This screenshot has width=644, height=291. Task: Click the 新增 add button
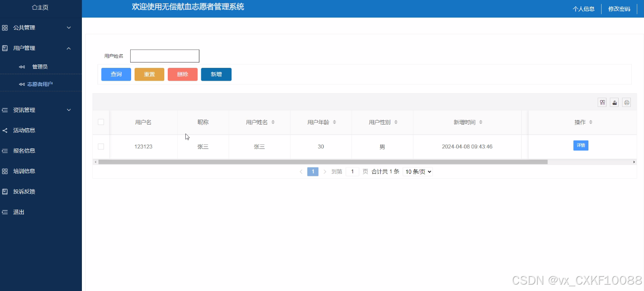pyautogui.click(x=216, y=74)
